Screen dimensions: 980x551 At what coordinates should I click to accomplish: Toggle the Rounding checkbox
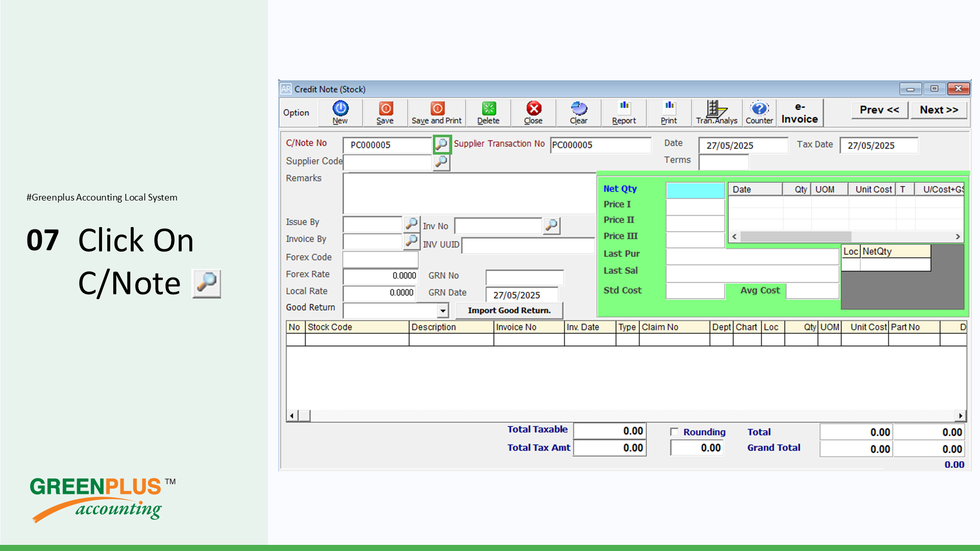pyautogui.click(x=674, y=432)
